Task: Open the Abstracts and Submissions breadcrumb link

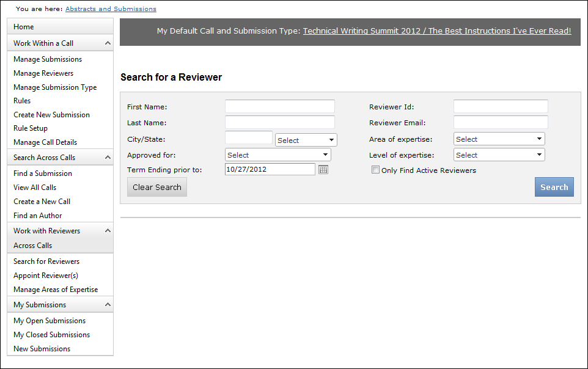Action: (111, 9)
